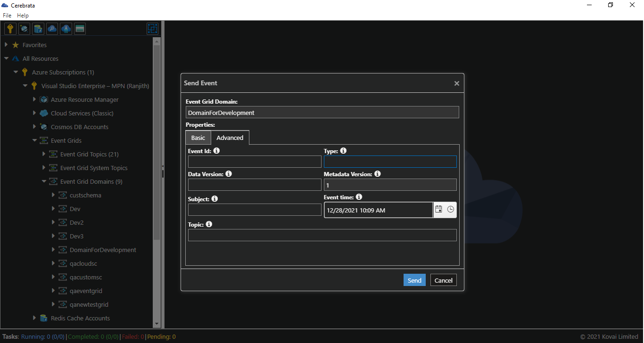Click the storage cylinder with lightning toolbar icon

[x=38, y=29]
